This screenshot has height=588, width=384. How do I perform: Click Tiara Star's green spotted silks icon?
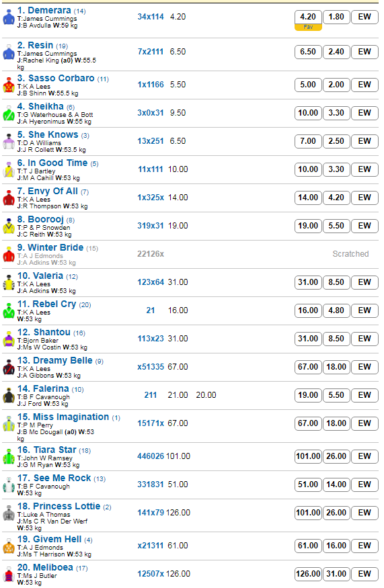tap(9, 457)
